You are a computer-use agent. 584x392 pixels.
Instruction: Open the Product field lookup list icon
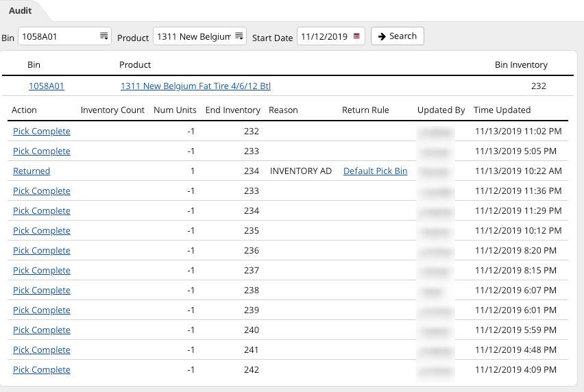coord(239,36)
